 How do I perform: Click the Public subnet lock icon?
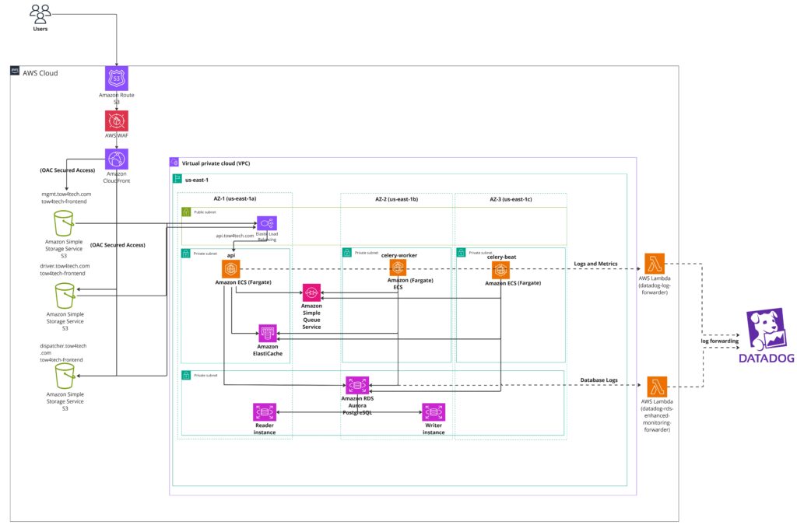tap(186, 212)
